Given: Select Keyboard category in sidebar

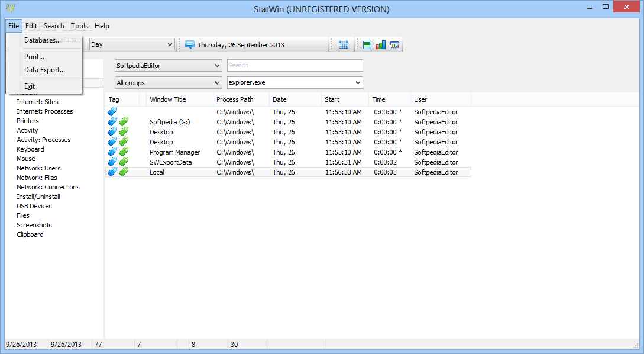Looking at the screenshot, I should point(30,149).
